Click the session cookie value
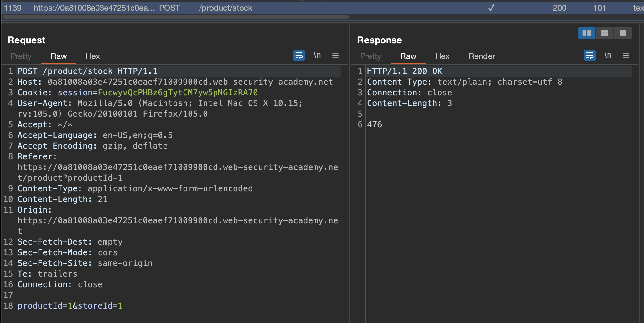This screenshot has width=644, height=323. coord(178,93)
